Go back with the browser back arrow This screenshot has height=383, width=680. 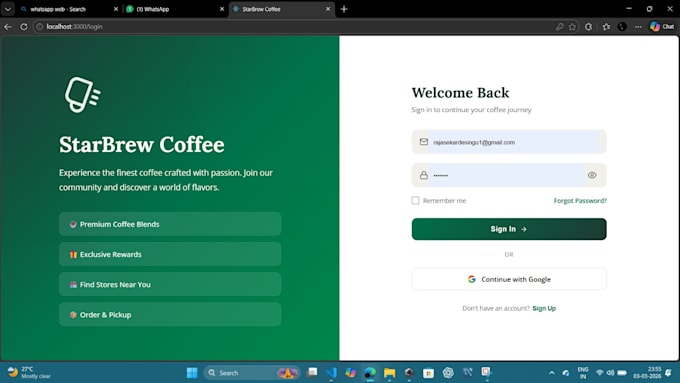[8, 27]
